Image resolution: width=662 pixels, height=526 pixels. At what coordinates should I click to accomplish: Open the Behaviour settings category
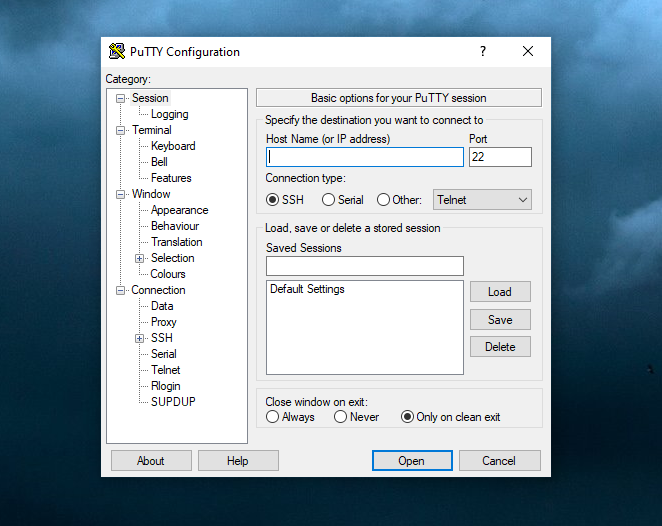coord(175,226)
